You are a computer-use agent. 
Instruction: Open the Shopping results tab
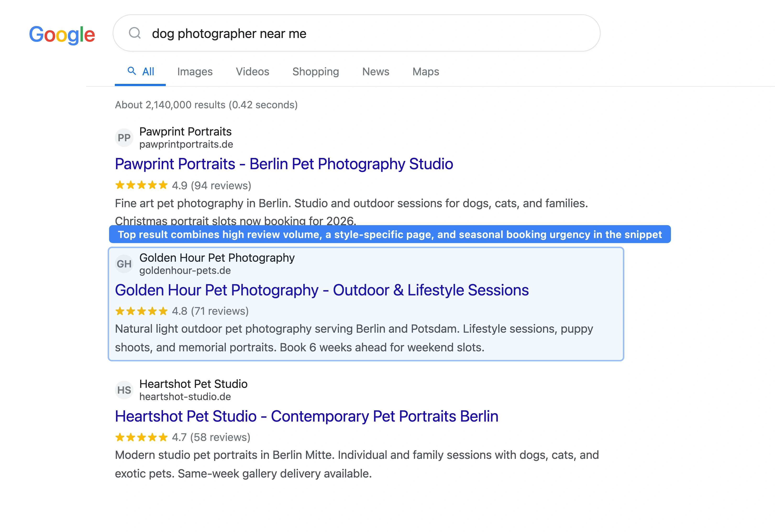coord(316,72)
